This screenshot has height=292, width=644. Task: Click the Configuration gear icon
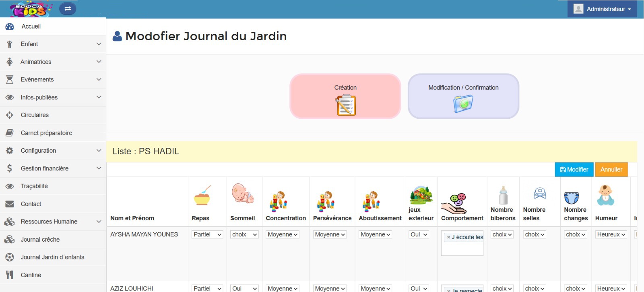click(x=10, y=151)
